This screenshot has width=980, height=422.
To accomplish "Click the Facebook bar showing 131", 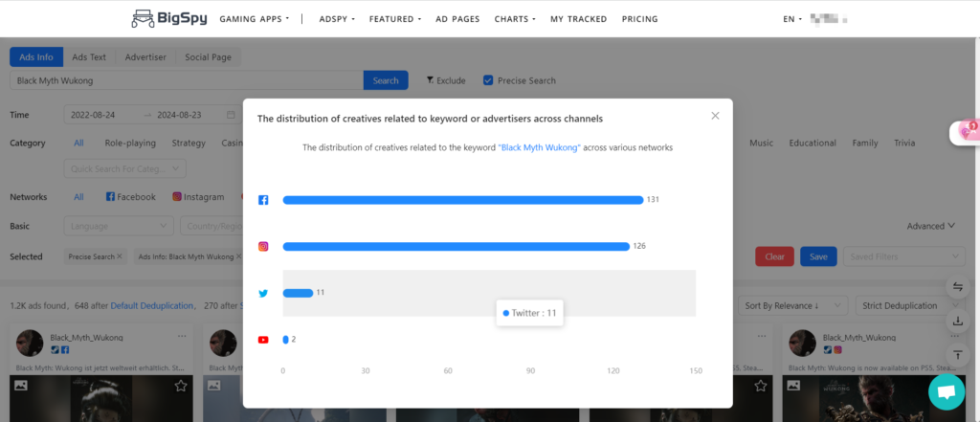I will [462, 200].
